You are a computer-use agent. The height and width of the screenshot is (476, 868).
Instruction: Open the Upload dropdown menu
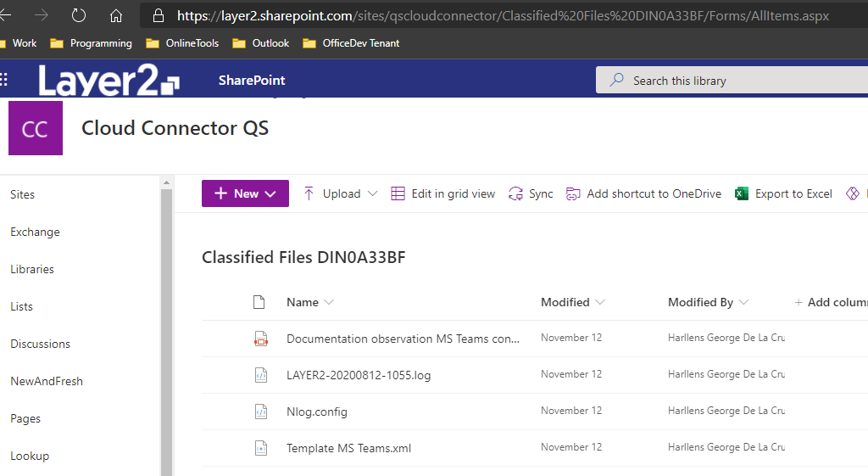[371, 193]
